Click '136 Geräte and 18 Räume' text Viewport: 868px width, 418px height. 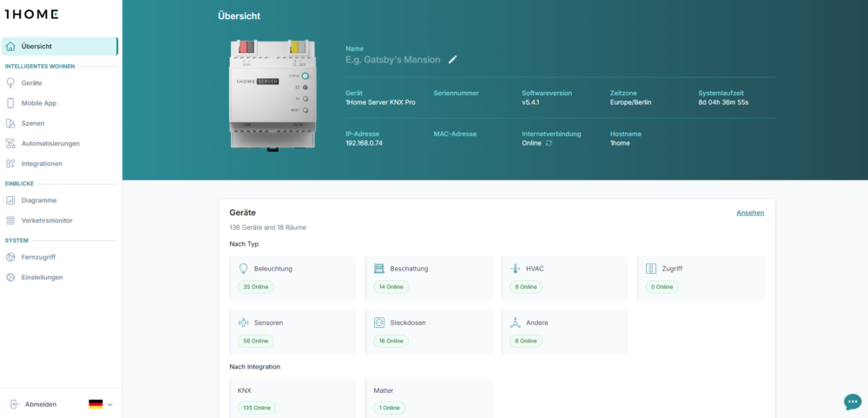[268, 227]
